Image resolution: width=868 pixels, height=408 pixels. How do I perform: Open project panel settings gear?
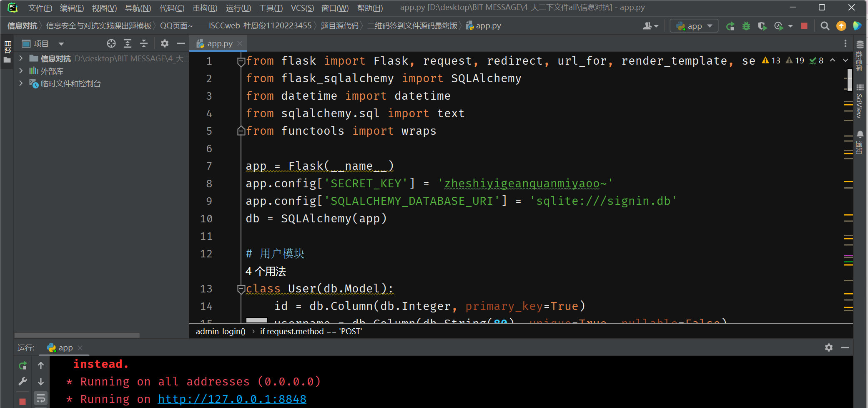coord(165,43)
